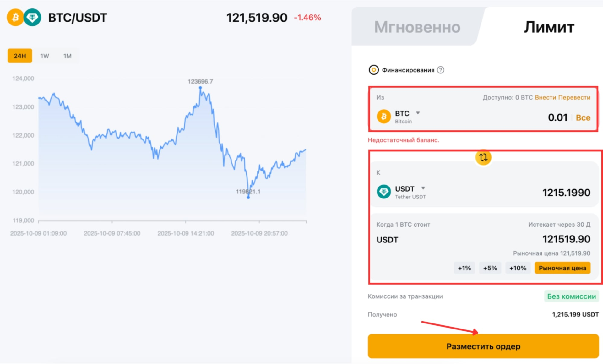
Task: Click the +5% price adjustment button
Action: click(x=490, y=268)
